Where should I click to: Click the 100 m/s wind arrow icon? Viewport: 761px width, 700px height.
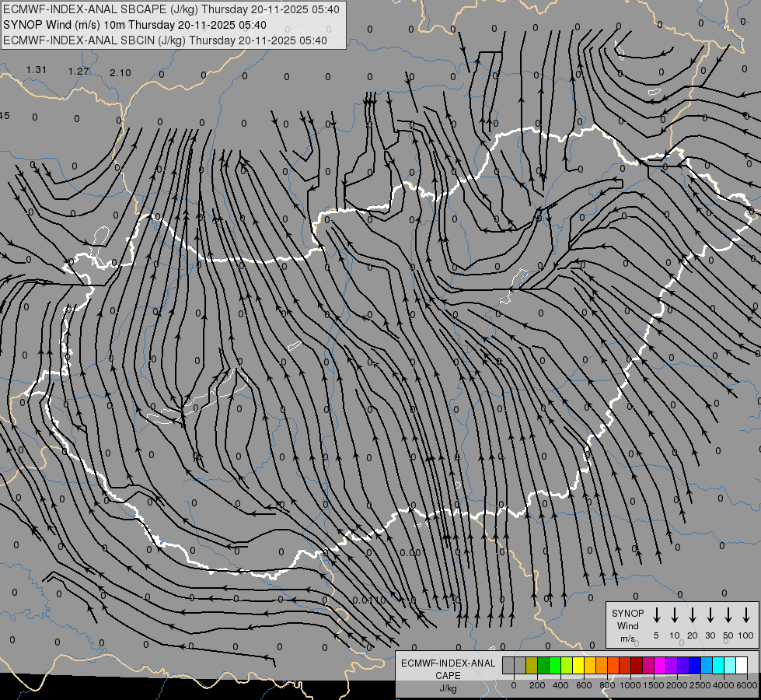pyautogui.click(x=746, y=615)
